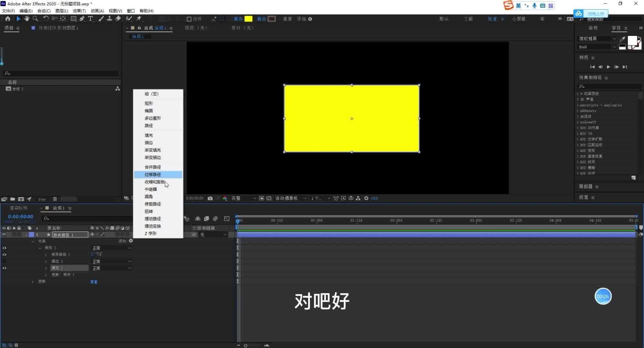The height and width of the screenshot is (348, 644).
Task: Choose 收缩和膨胀 from the popup menu
Action: coord(154,182)
